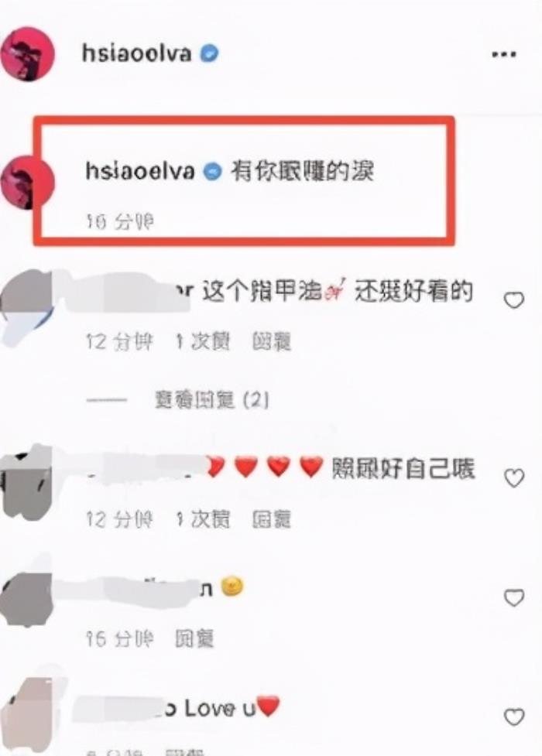
Task: Reply to the nail polish comment
Action: pyautogui.click(x=271, y=342)
